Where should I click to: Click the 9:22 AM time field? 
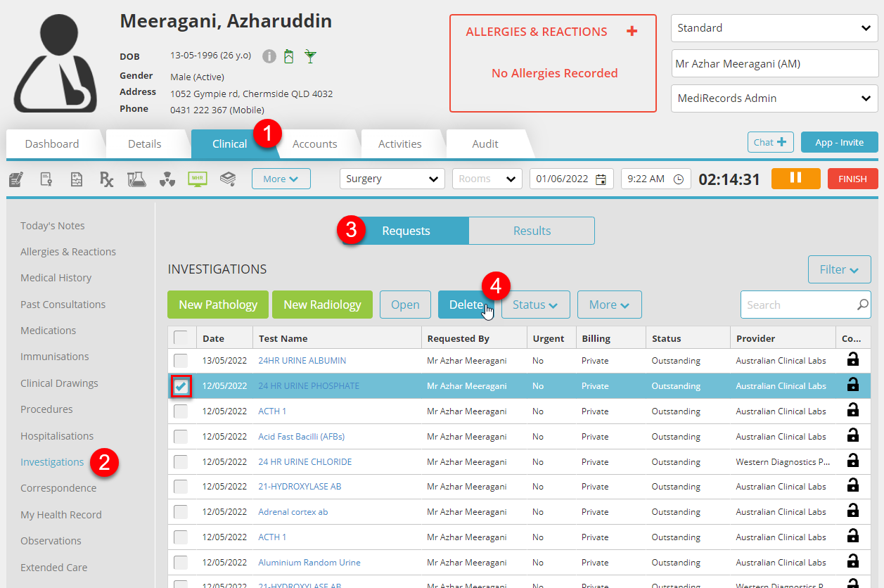coord(655,179)
